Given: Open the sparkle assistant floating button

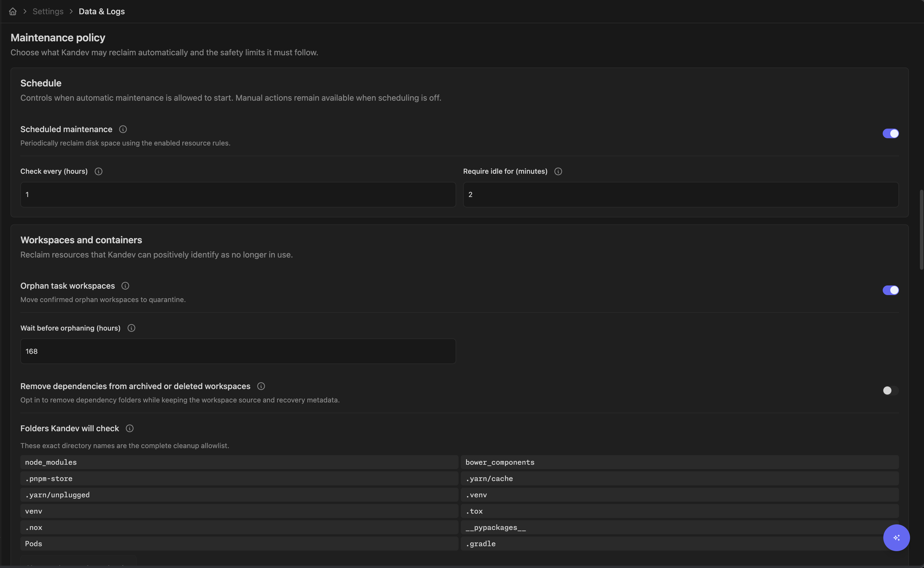Looking at the screenshot, I should pos(896,537).
